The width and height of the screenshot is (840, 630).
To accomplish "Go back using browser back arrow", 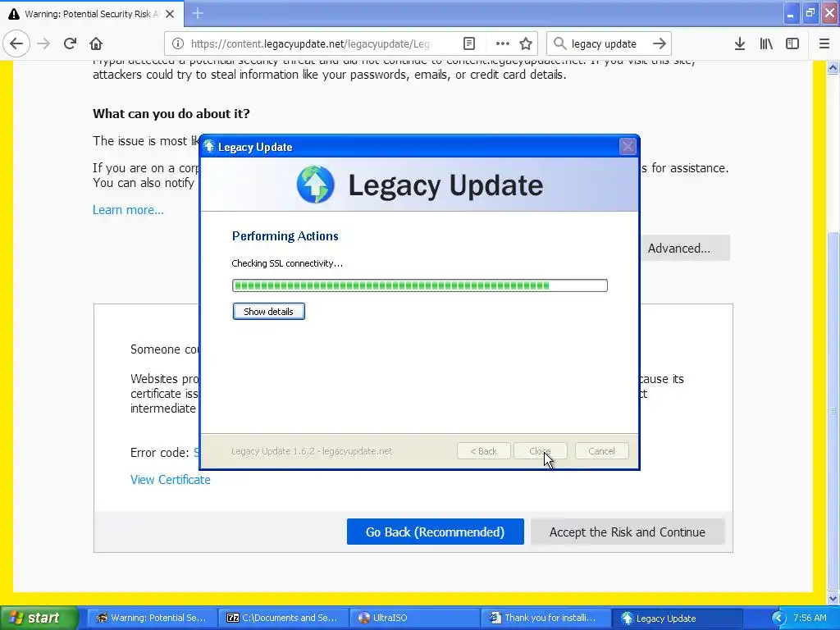I will [x=16, y=43].
